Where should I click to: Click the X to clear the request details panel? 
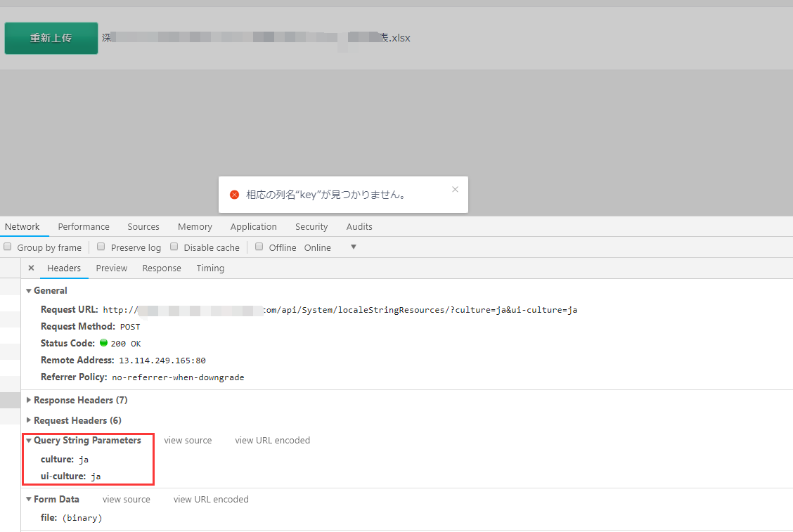pyautogui.click(x=31, y=268)
